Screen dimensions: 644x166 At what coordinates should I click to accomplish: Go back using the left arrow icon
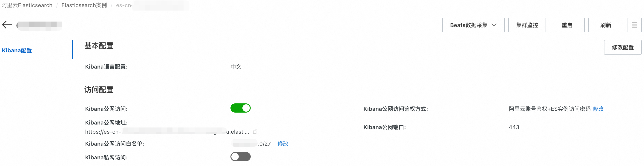[x=7, y=25]
